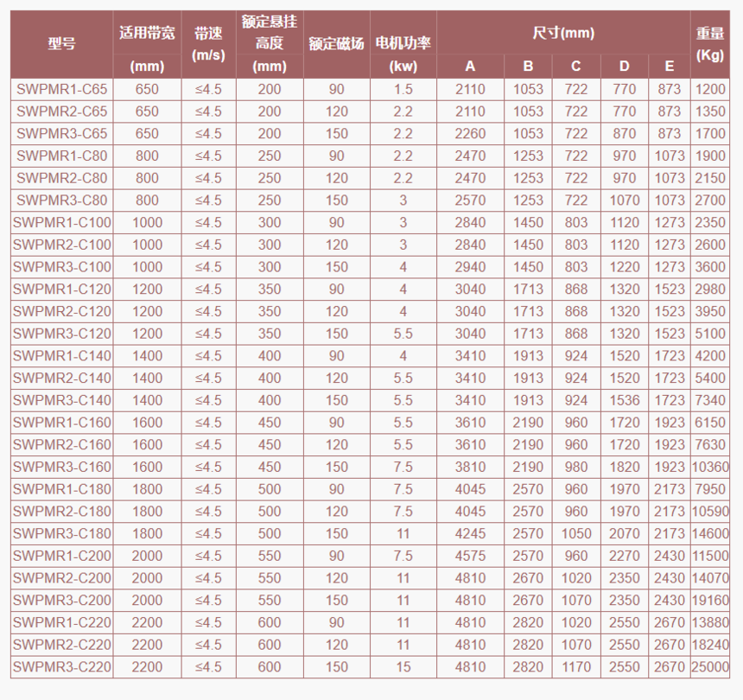Select the 带速 (m/s) header
Image resolution: width=743 pixels, height=700 pixels.
point(208,44)
